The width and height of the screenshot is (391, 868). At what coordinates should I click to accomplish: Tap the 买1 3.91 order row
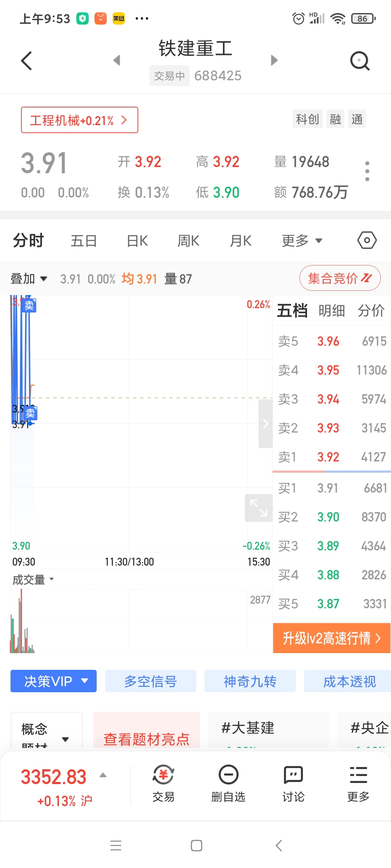click(x=332, y=488)
